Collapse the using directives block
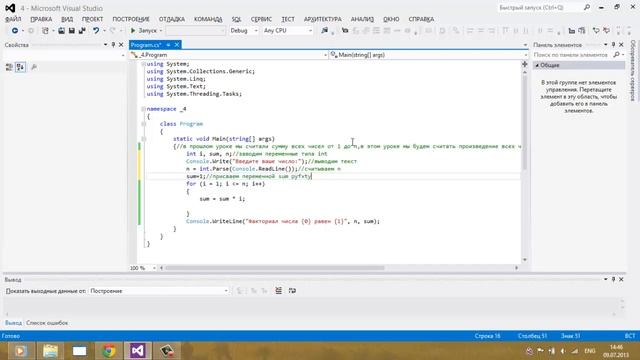 (143, 64)
